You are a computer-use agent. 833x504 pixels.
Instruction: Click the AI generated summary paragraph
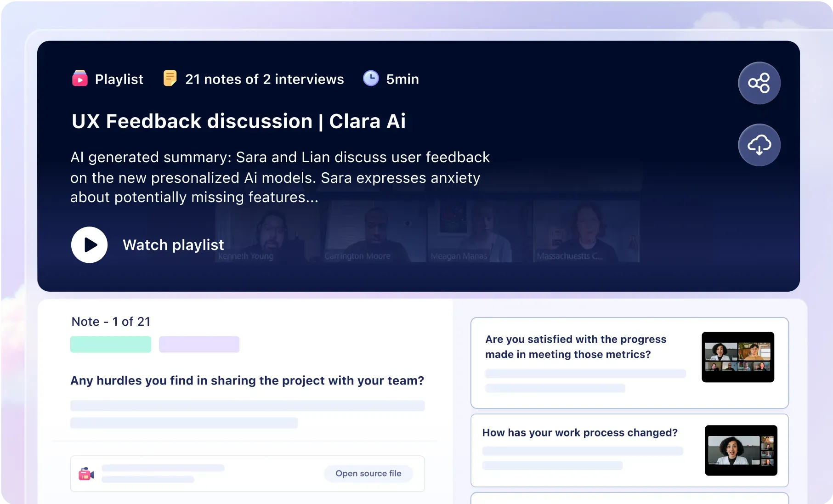click(280, 177)
